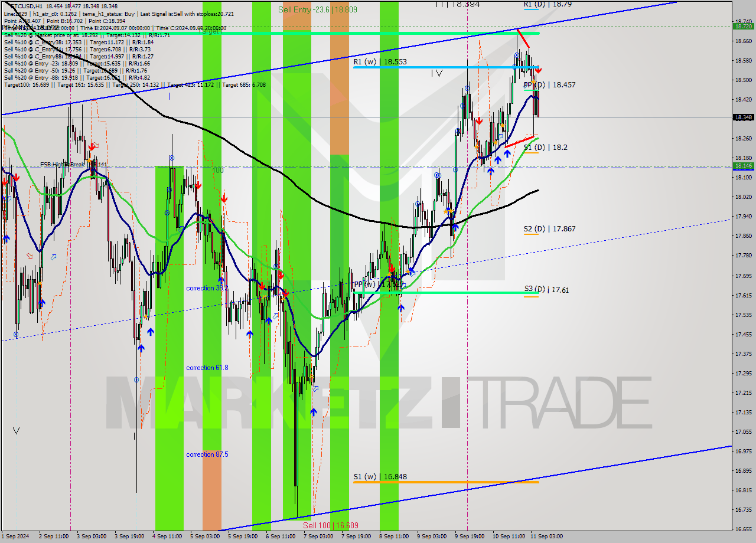Click the 'S1 (D) | 18.2' support label
Screen dimensions: 756x543
click(x=545, y=148)
